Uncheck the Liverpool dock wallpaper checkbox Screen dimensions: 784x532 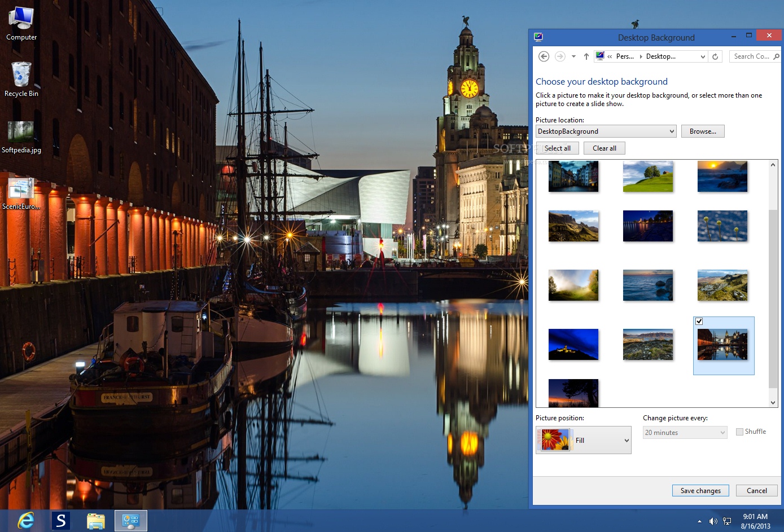click(699, 321)
